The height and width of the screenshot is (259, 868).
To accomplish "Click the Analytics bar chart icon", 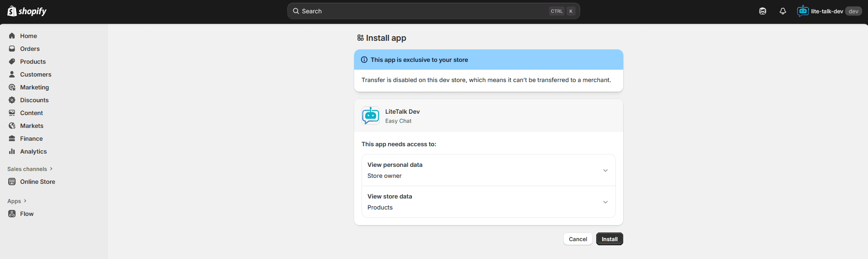I will [x=12, y=151].
